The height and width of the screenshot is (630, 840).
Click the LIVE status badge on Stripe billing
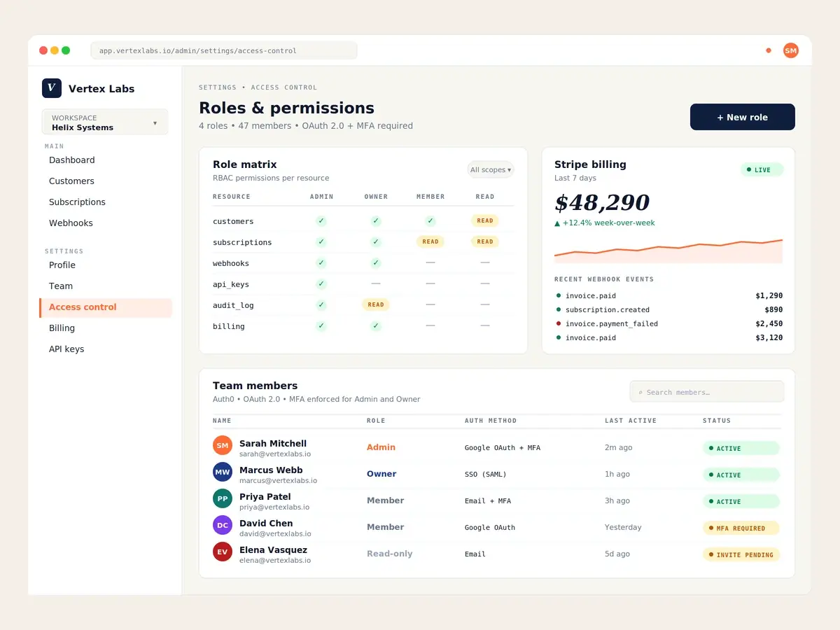[762, 169]
